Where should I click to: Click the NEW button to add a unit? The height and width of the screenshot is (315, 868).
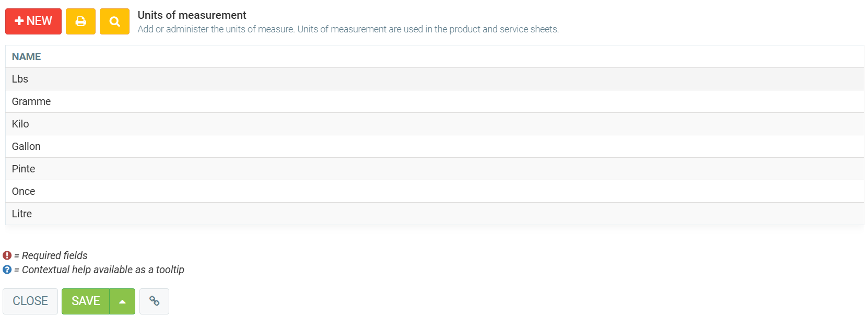33,21
